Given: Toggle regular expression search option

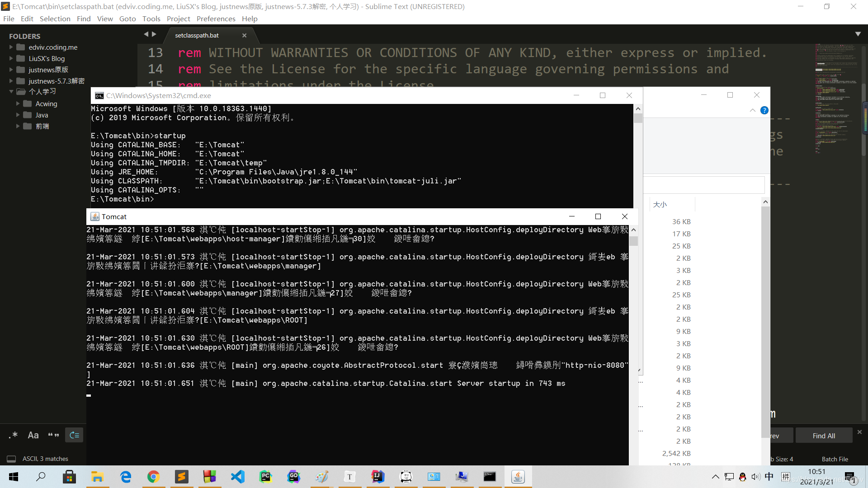Looking at the screenshot, I should tap(13, 435).
